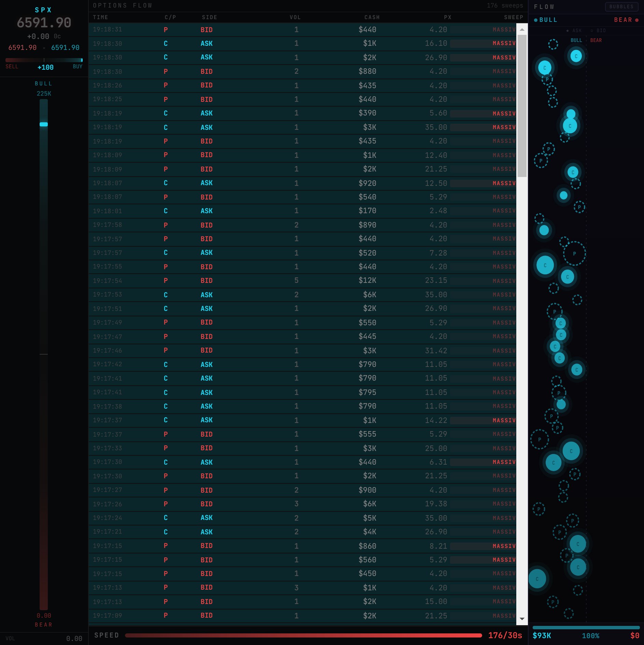
Task: Sort by the CASH column header
Action: tap(372, 17)
